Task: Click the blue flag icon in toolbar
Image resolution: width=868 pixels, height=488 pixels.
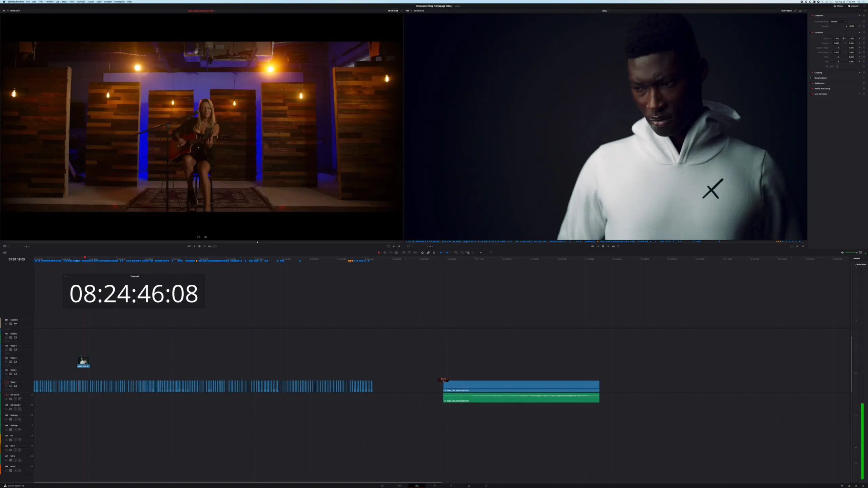Action: [x=440, y=252]
